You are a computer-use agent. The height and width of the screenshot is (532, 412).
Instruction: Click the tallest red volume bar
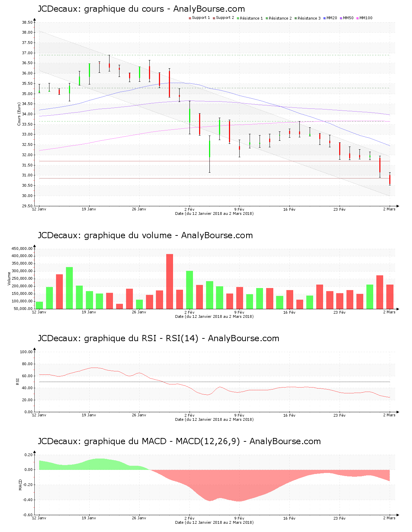[170, 281]
